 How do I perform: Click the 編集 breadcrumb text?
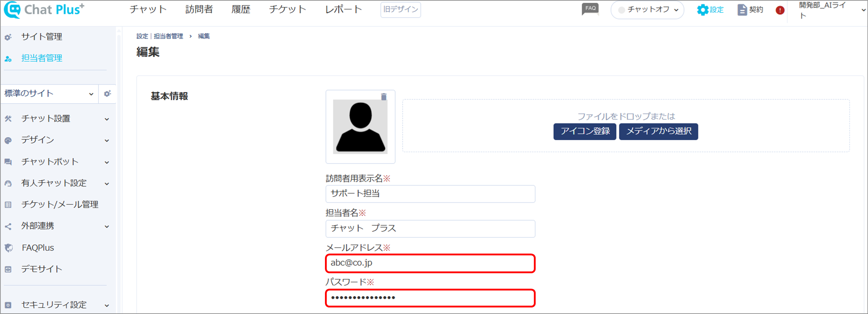tap(204, 36)
